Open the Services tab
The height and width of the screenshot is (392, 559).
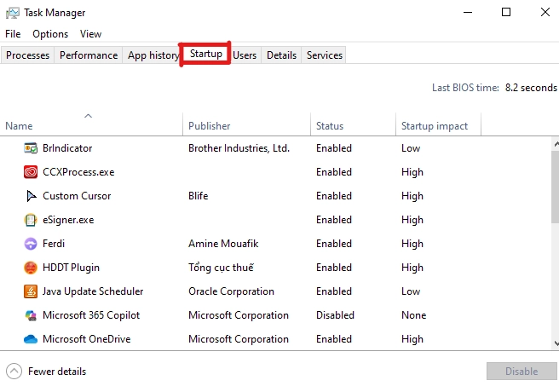[x=324, y=55]
